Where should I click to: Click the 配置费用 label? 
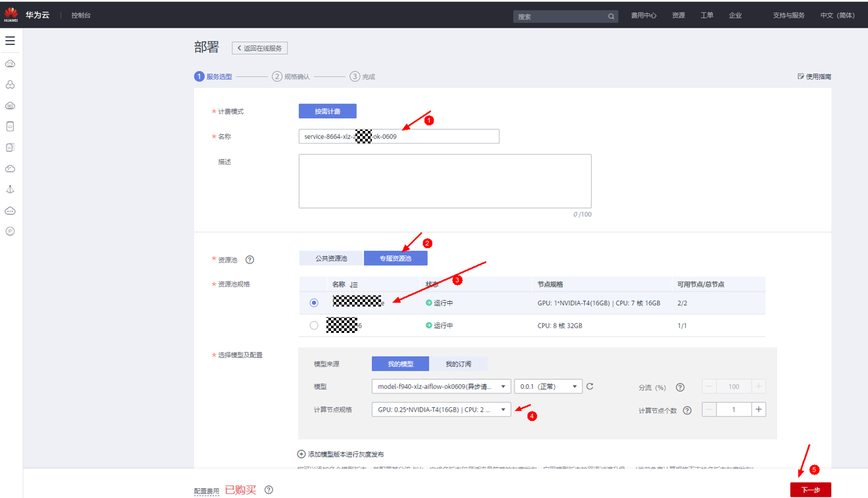[207, 491]
